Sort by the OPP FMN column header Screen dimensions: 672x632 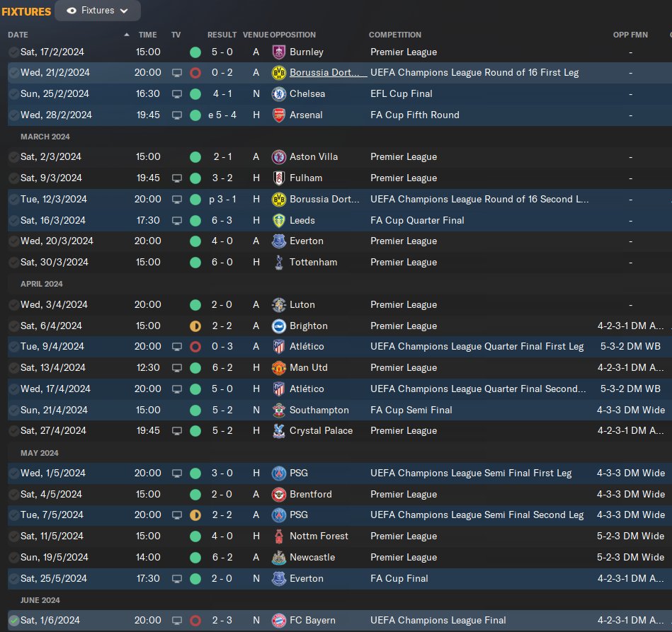pyautogui.click(x=630, y=35)
